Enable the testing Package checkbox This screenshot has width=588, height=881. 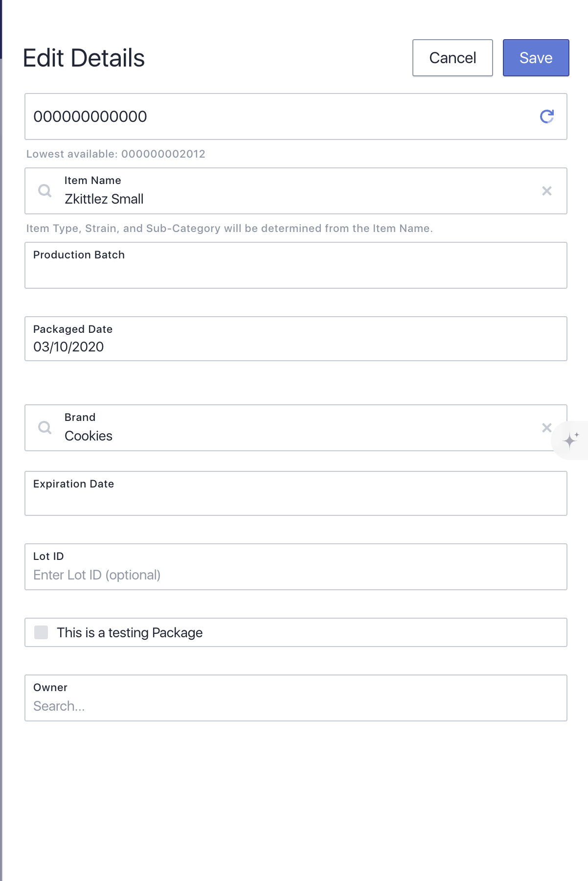41,632
